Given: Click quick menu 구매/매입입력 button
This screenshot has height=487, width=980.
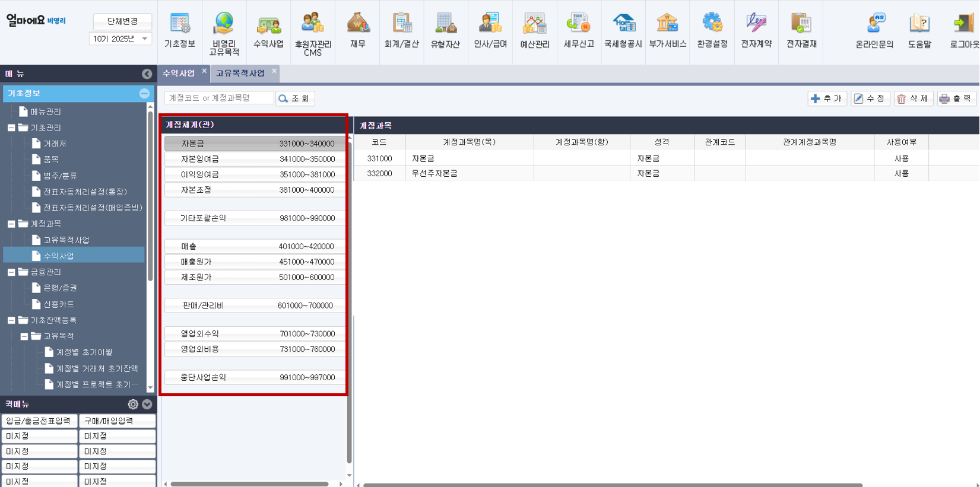Looking at the screenshot, I should point(117,421).
